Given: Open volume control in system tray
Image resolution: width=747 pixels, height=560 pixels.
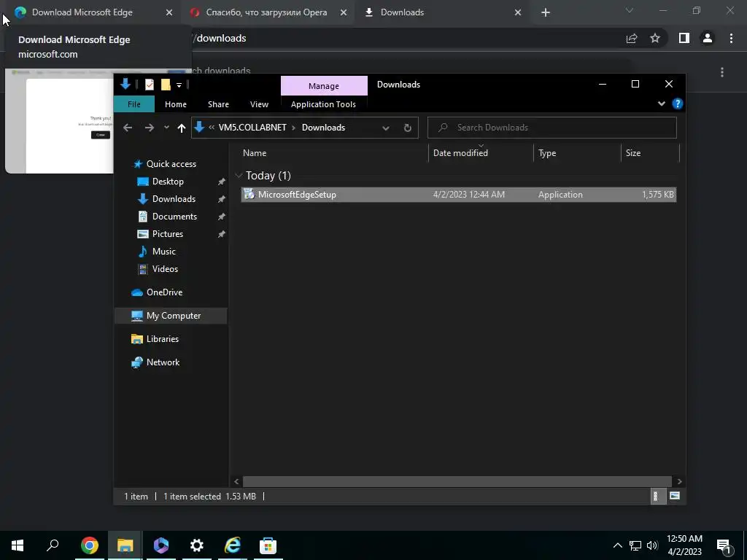Looking at the screenshot, I should pyautogui.click(x=652, y=545).
